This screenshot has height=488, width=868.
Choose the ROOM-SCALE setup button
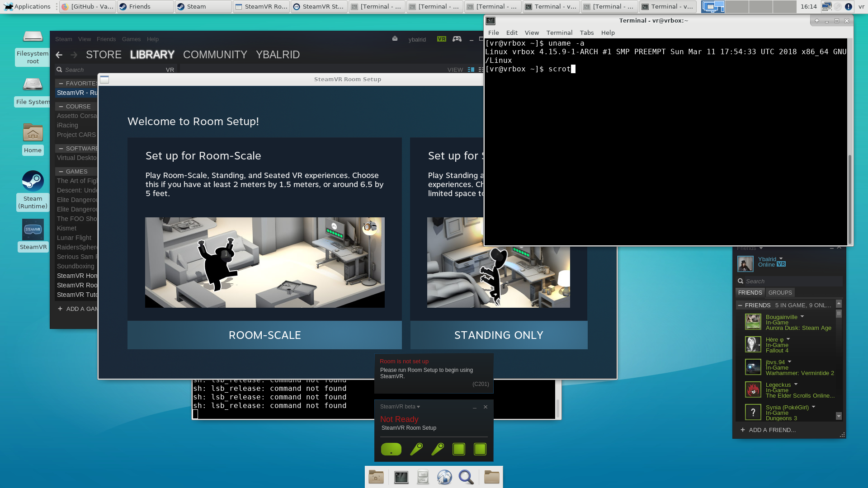point(264,335)
